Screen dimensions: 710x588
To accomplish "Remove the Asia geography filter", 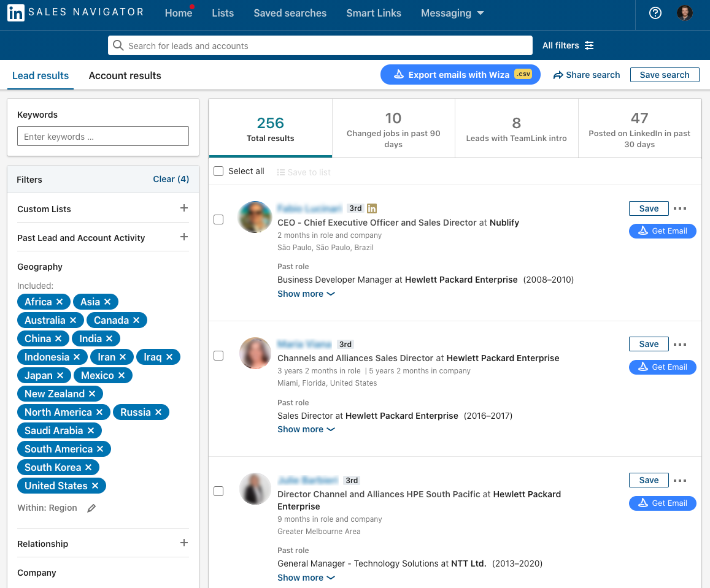I will (107, 302).
